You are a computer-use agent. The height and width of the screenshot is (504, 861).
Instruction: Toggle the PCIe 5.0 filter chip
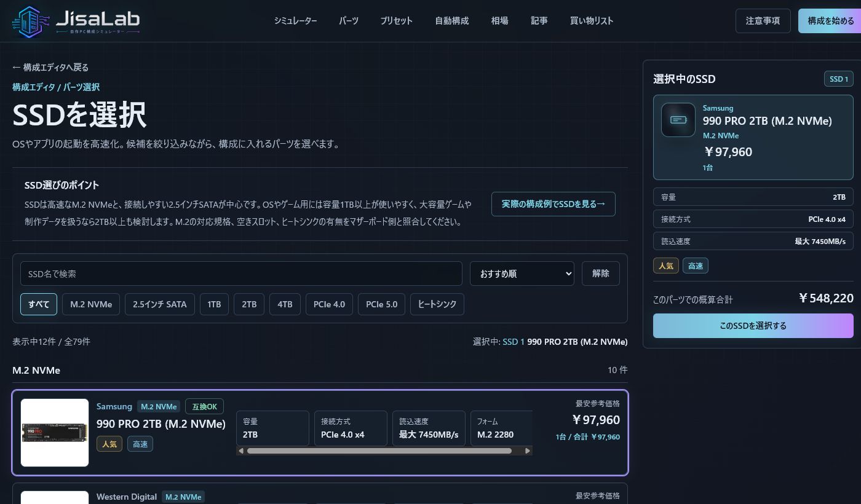(x=381, y=304)
